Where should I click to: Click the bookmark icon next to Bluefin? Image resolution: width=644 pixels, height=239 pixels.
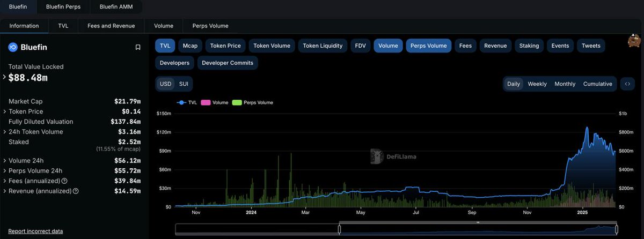tap(138, 47)
